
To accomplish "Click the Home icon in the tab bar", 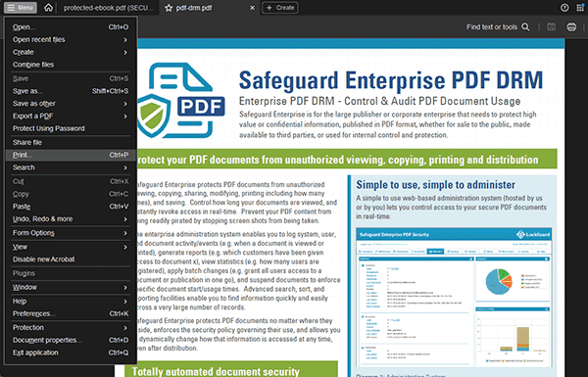I will pyautogui.click(x=48, y=8).
